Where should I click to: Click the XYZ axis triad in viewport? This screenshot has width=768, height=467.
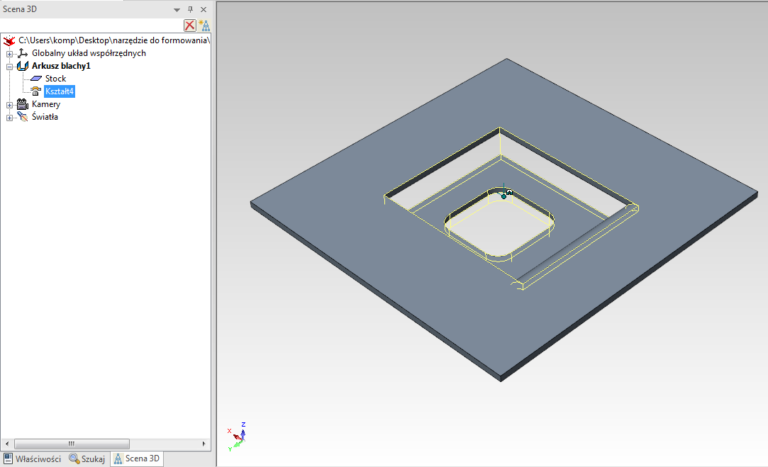click(x=237, y=435)
